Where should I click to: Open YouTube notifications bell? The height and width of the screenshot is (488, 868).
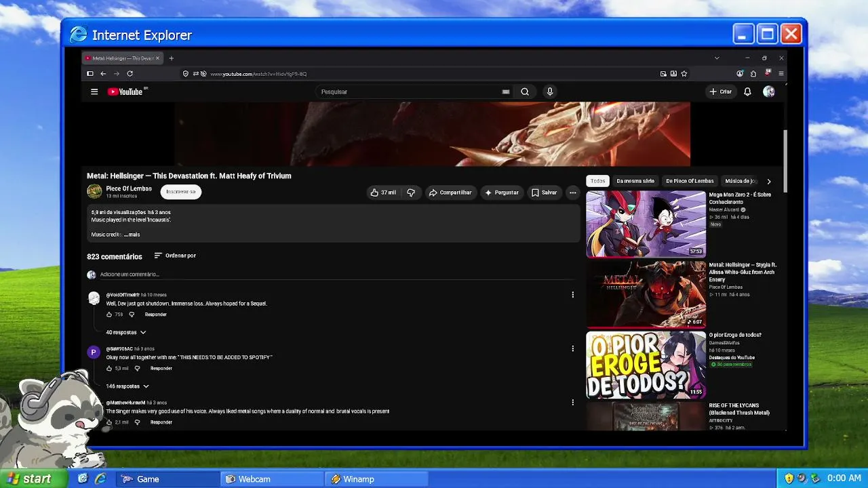click(x=747, y=91)
